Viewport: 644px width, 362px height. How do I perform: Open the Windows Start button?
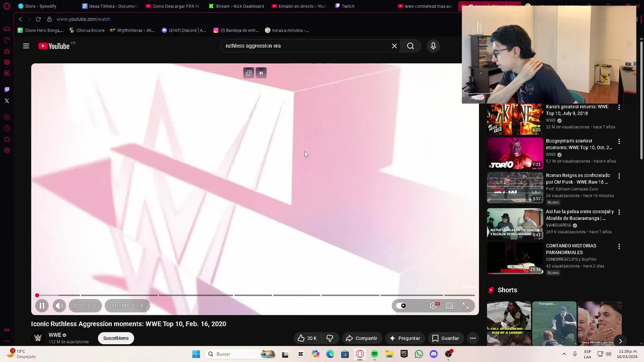[x=196, y=354]
